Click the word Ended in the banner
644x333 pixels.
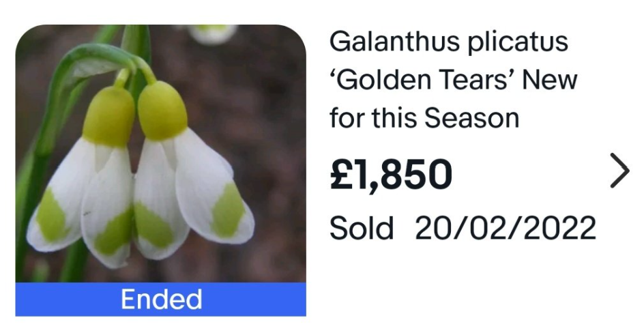pos(161,300)
